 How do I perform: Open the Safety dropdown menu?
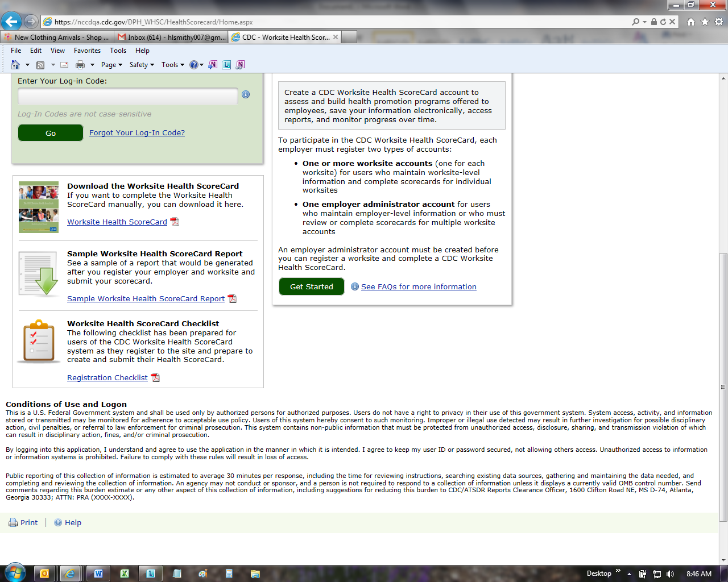point(142,65)
